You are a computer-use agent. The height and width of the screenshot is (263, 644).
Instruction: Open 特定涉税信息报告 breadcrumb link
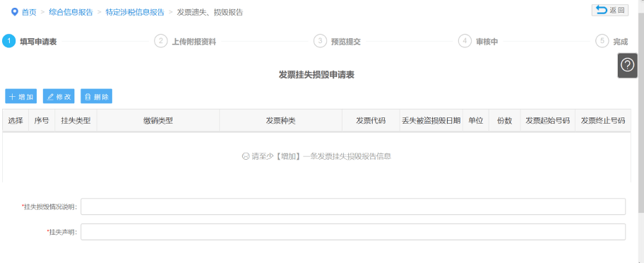point(135,12)
